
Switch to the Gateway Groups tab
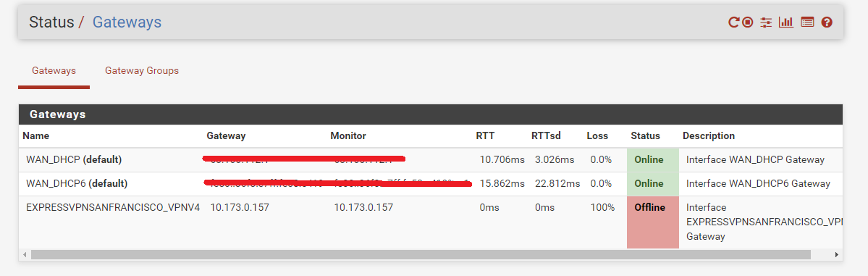coord(142,71)
